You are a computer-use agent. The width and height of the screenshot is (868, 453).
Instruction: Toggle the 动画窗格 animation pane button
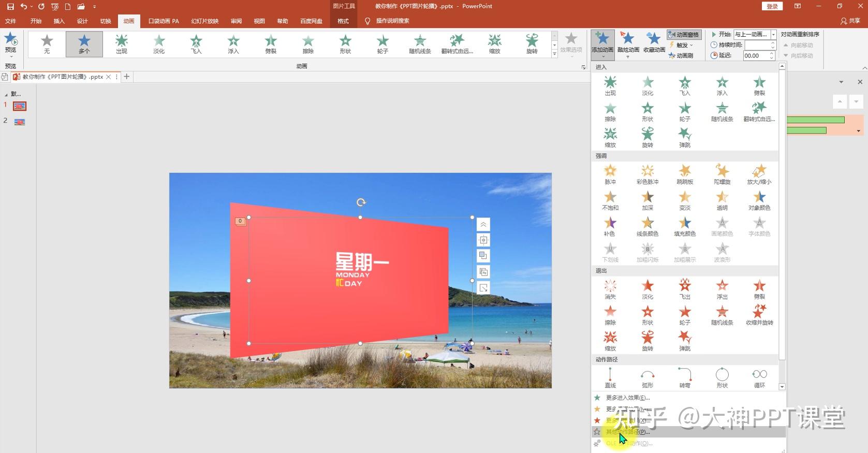684,35
